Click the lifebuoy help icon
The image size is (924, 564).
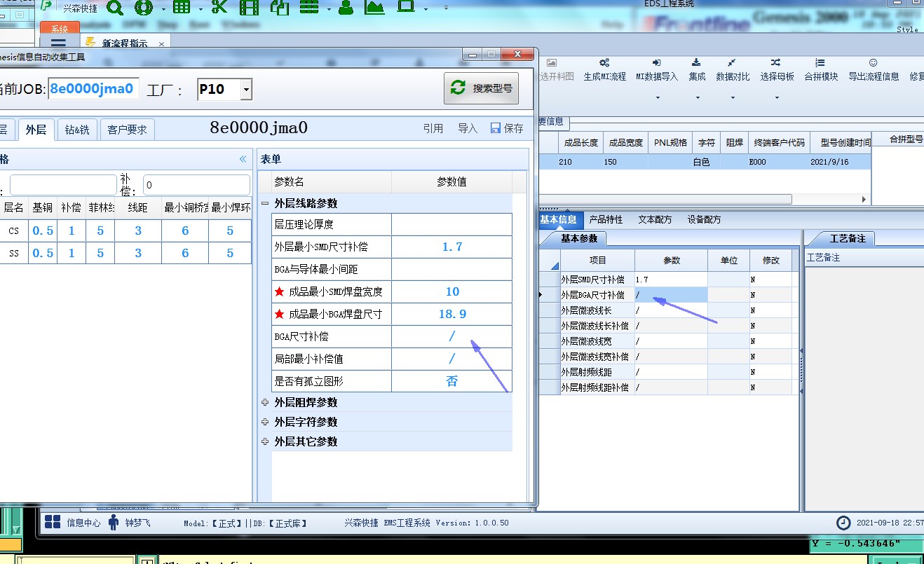pyautogui.click(x=144, y=8)
